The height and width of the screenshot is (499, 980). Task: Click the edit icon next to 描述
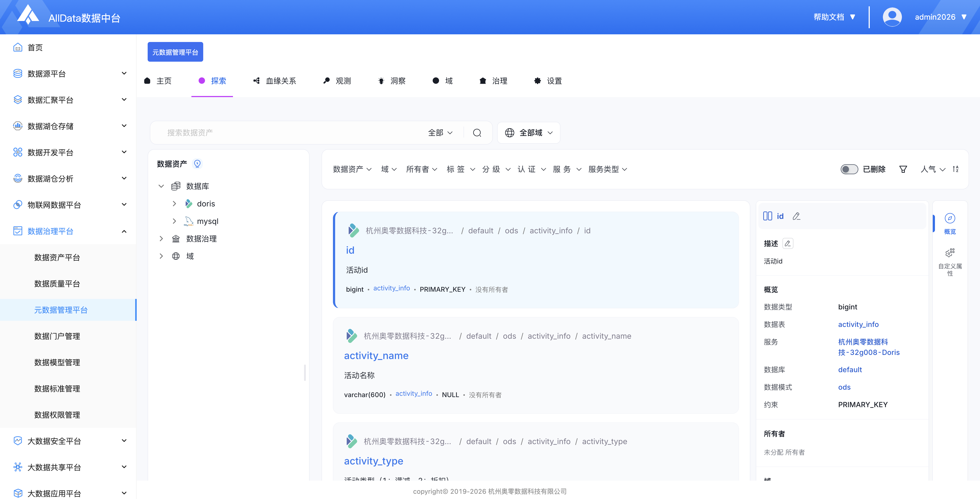click(x=787, y=243)
